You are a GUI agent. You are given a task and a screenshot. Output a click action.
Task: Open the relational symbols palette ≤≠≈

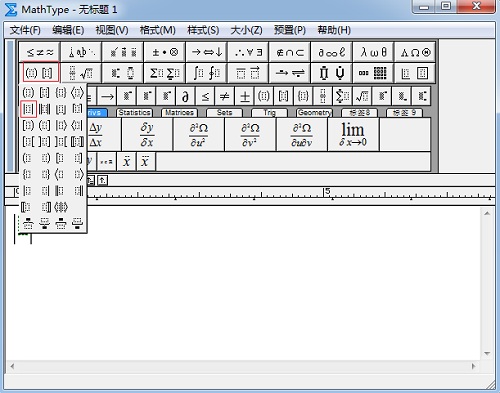[40, 52]
